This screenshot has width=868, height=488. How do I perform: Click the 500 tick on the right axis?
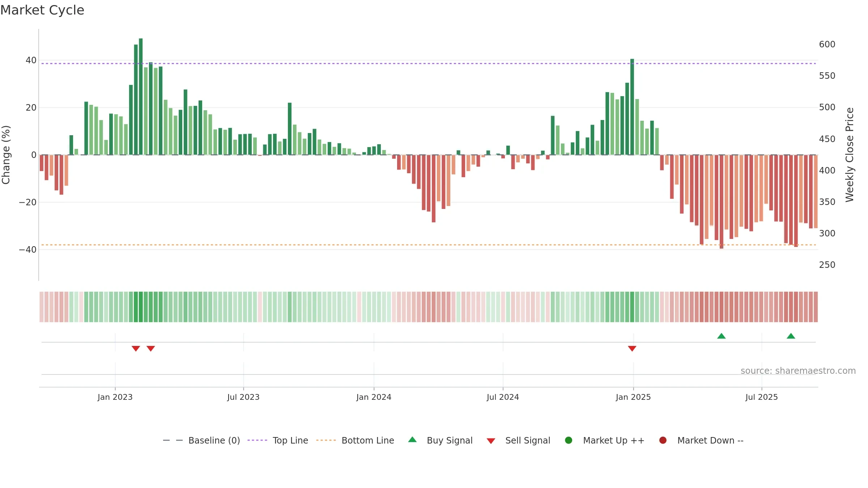[827, 107]
